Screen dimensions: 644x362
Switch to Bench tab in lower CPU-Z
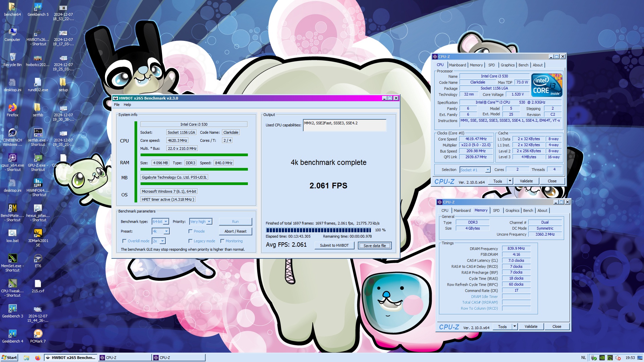tap(528, 210)
